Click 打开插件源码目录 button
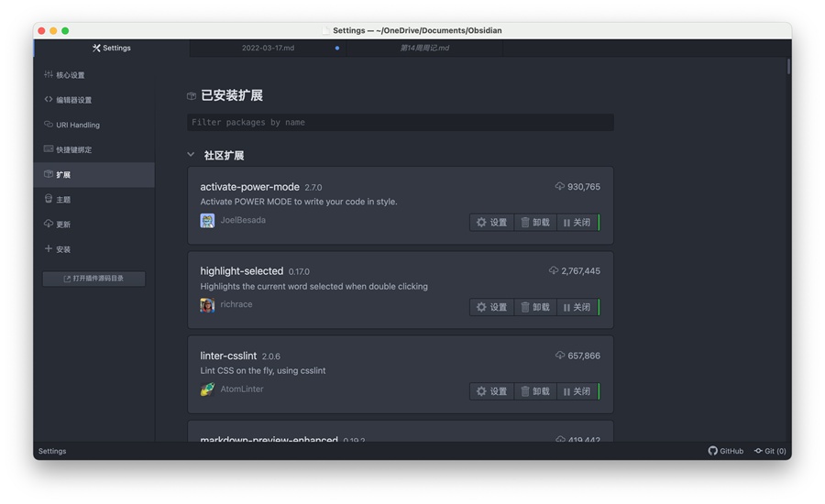The height and width of the screenshot is (504, 825). 93,279
